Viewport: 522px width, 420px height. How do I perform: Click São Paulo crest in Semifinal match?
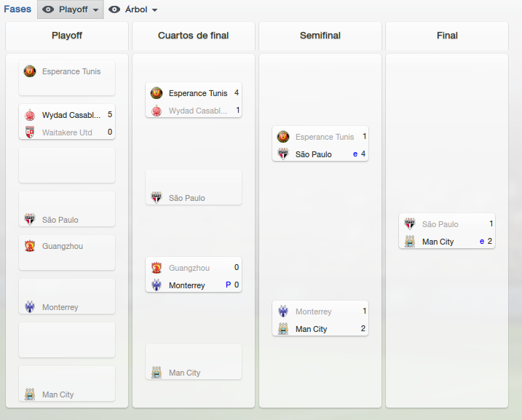click(283, 154)
